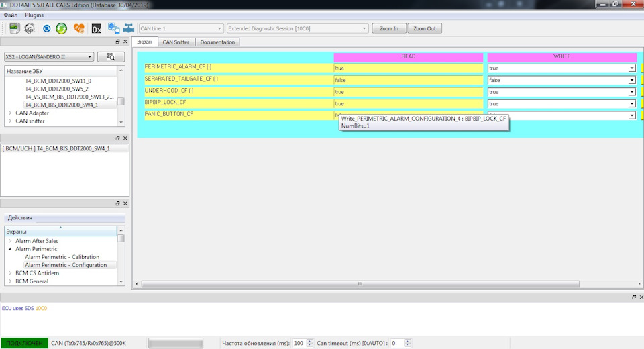This screenshot has height=349, width=644.
Task: Click the status bar progress bar
Action: pos(175,343)
